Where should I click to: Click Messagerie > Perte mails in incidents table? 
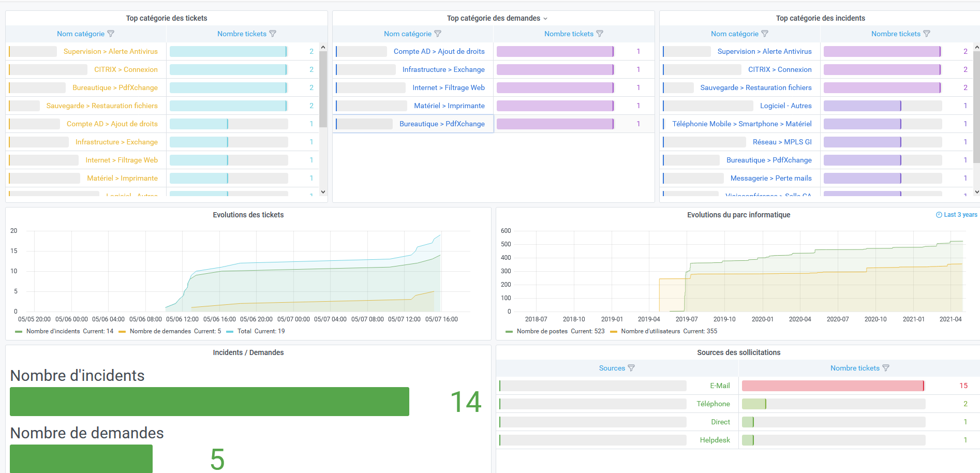(771, 178)
